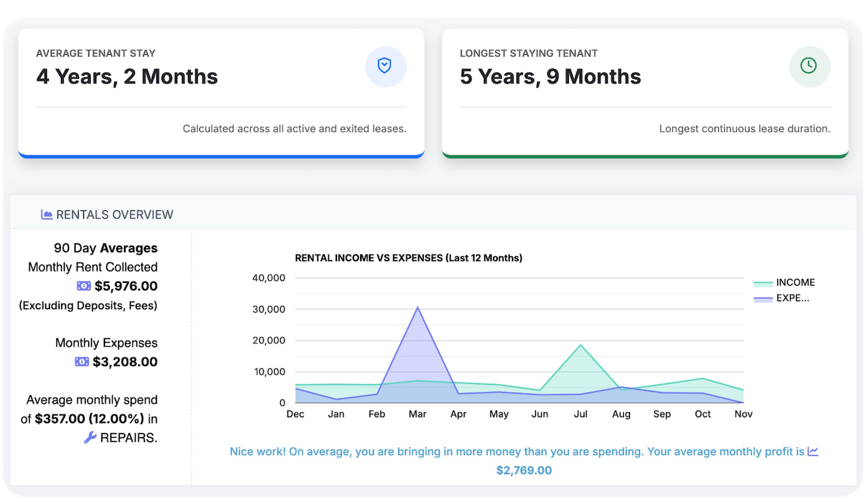Click the cash icon next to $3,208.00

coord(83,361)
